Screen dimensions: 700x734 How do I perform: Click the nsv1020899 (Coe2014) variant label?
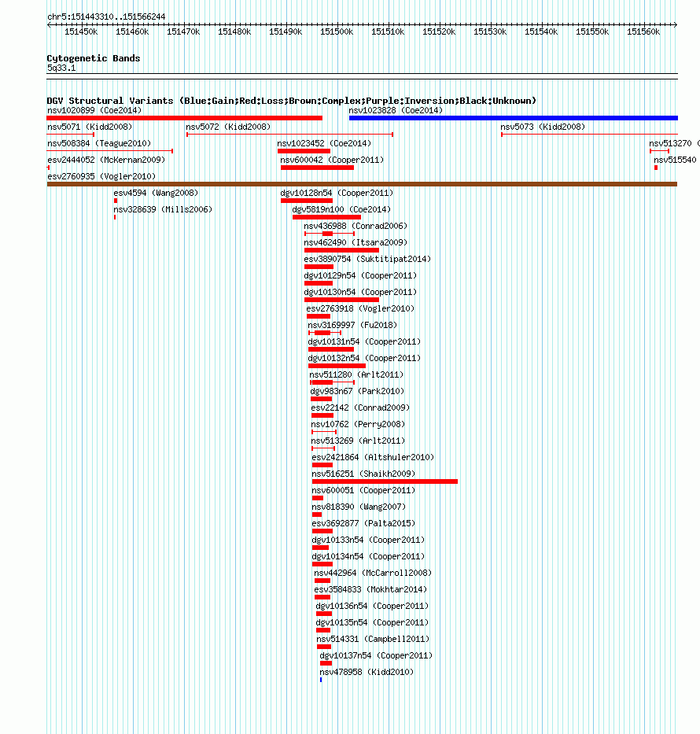[94, 110]
